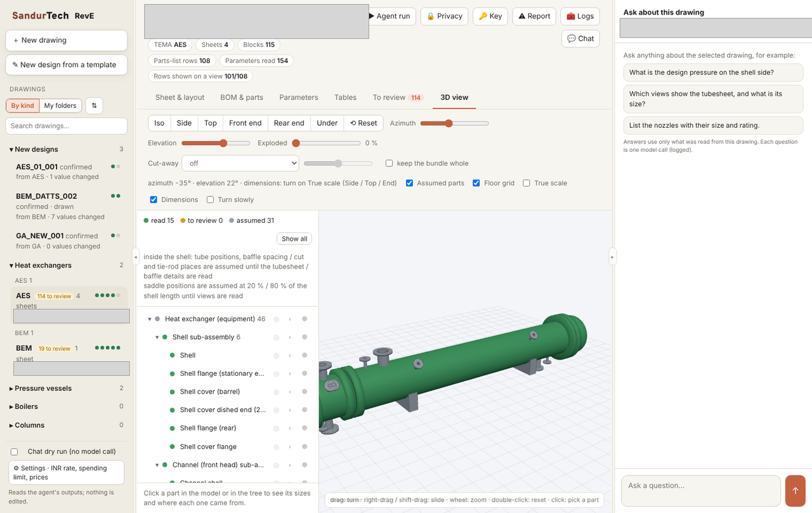This screenshot has height=513, width=812.
Task: Click target icon on Shell cover flange row
Action: coord(276,447)
